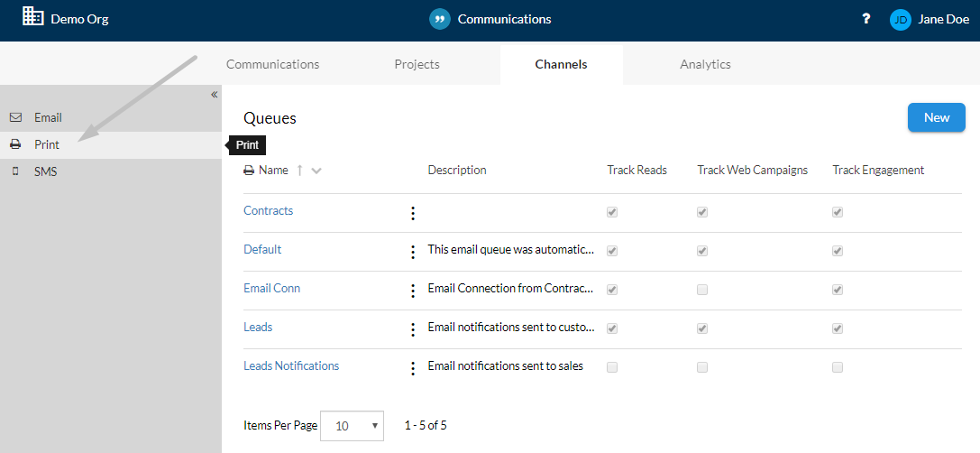Click the phone icon beside SMS
This screenshot has width=980, height=453.
coord(15,171)
